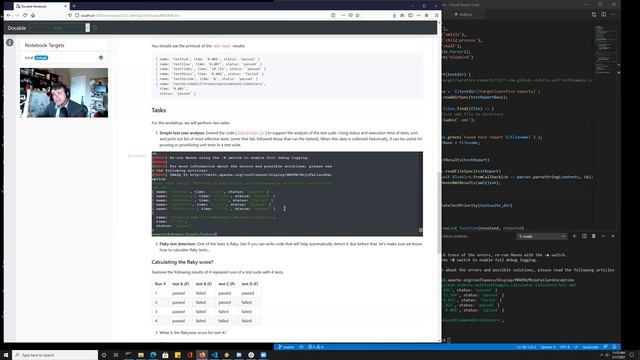The width and height of the screenshot is (640, 360).
Task: Click the webcam video thumbnail
Action: (64, 93)
